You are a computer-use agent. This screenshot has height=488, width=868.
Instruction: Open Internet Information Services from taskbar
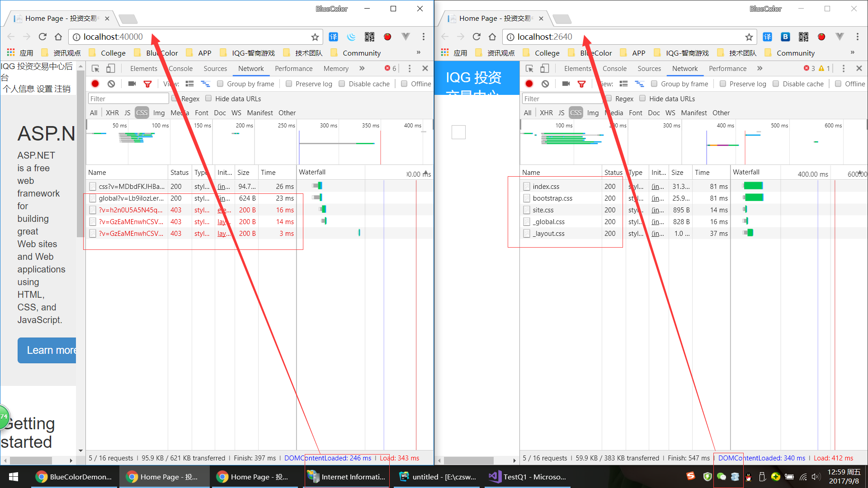click(x=347, y=477)
